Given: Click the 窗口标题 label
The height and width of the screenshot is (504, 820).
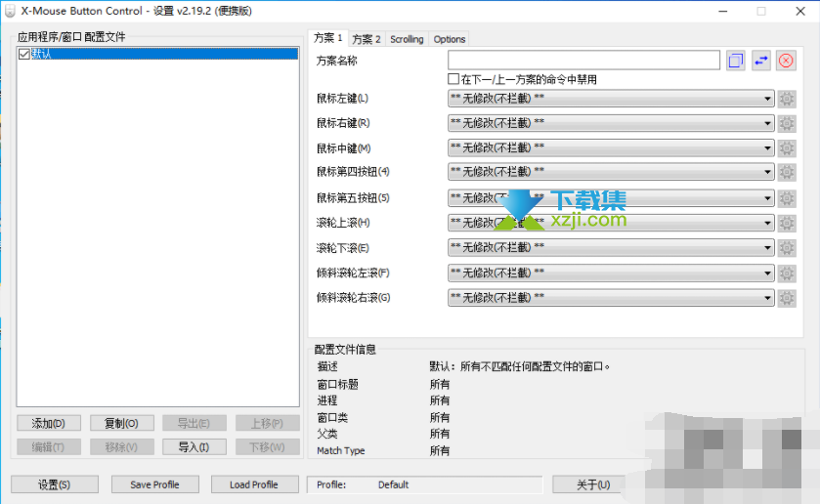Looking at the screenshot, I should click(x=338, y=384).
